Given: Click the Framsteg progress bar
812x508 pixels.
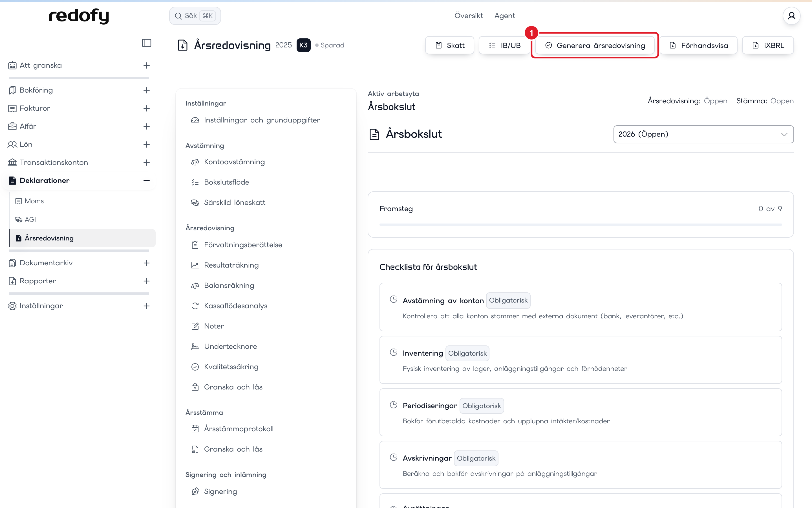Looking at the screenshot, I should (581, 224).
